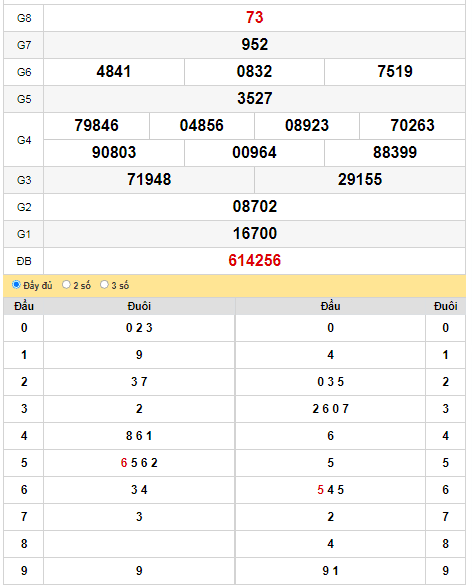Click the special prize number 614256

[x=255, y=261]
